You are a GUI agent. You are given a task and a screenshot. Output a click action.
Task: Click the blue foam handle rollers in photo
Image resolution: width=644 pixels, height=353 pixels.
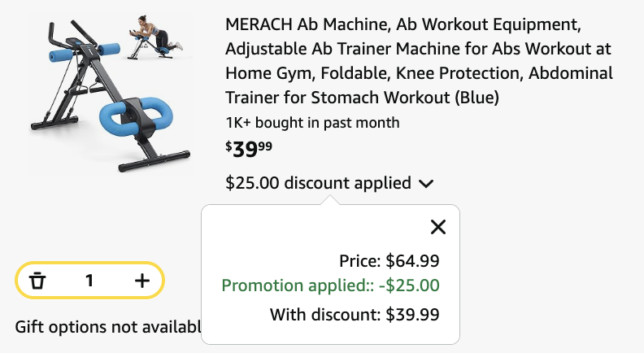pos(85,53)
